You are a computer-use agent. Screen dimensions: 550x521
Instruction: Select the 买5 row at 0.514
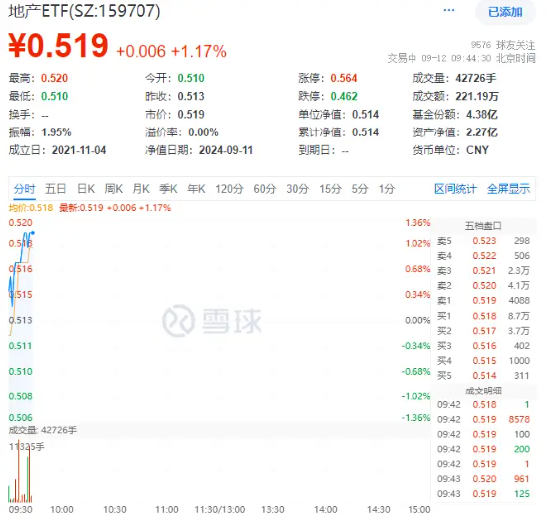coord(483,376)
